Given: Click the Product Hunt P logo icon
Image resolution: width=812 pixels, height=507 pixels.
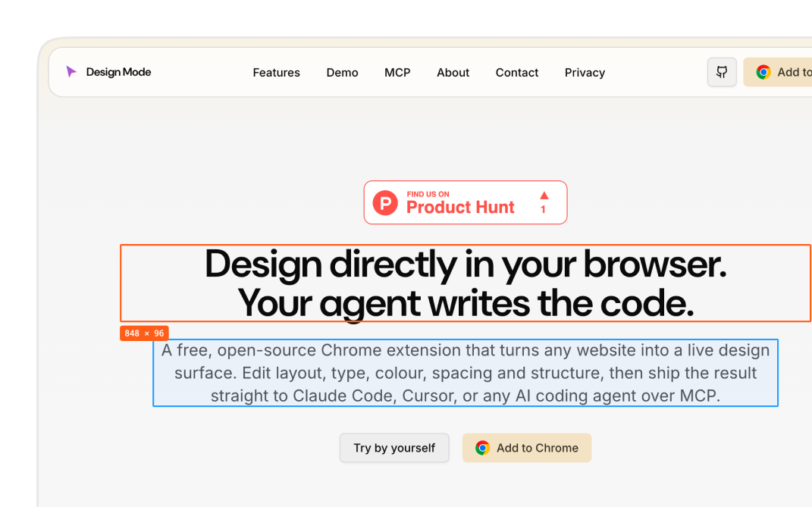Looking at the screenshot, I should coord(385,202).
